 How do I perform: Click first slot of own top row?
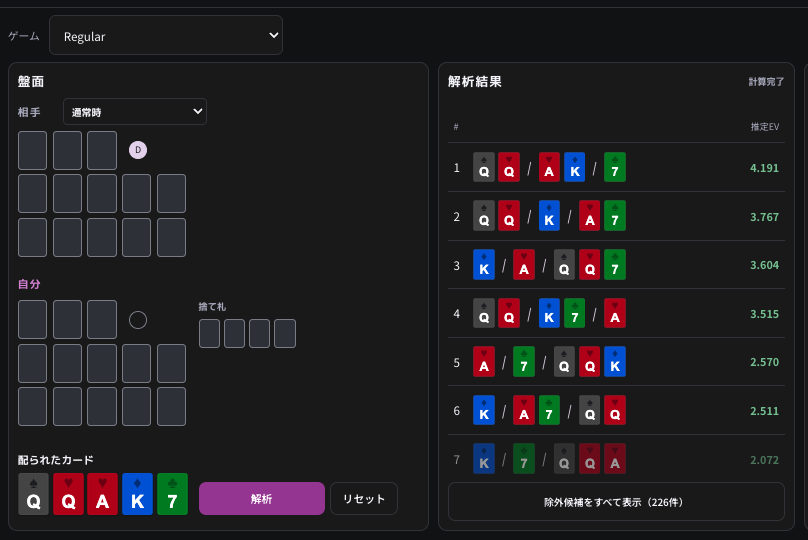pyautogui.click(x=32, y=319)
